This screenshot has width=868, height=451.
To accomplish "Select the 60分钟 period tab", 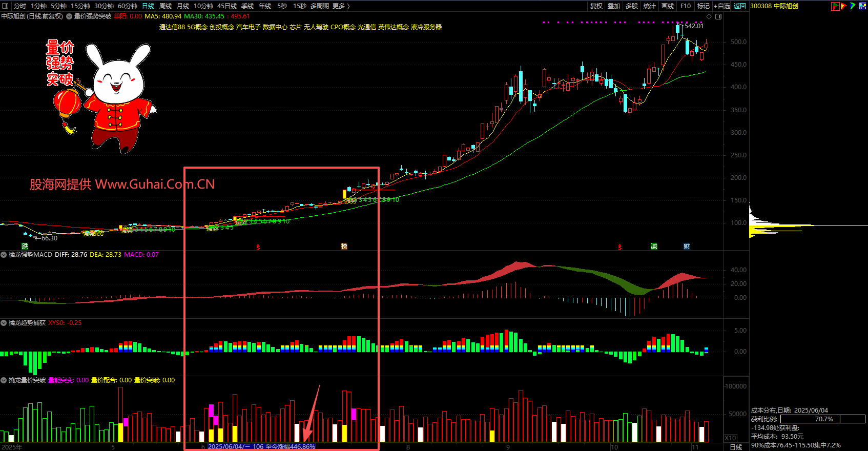I will click(x=128, y=6).
